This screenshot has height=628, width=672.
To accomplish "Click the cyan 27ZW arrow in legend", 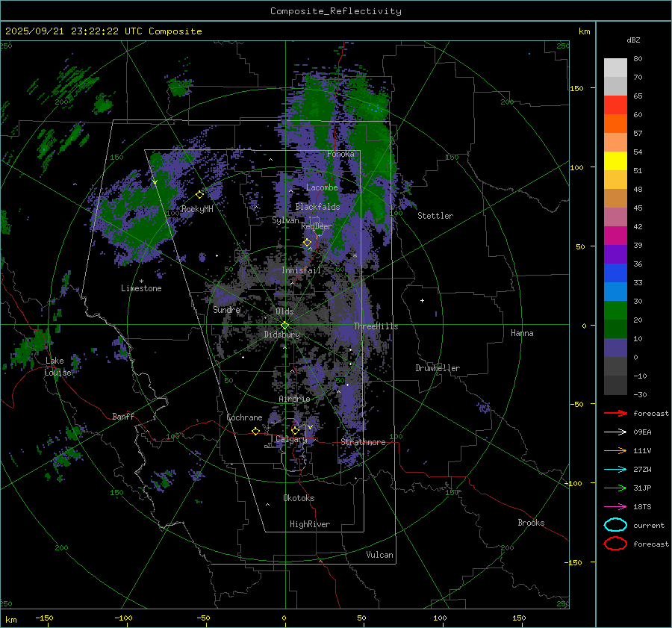I will click(x=615, y=469).
